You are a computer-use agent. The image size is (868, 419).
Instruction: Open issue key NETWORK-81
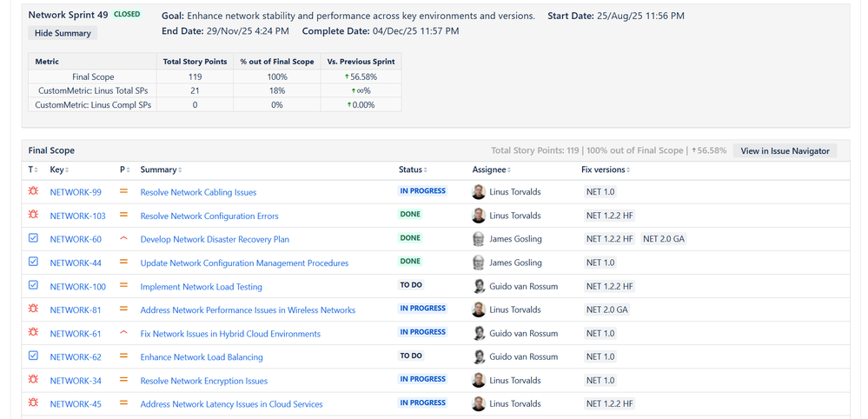[x=76, y=310]
